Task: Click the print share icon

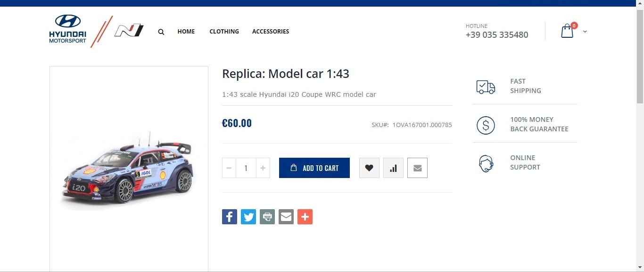Action: [x=267, y=217]
